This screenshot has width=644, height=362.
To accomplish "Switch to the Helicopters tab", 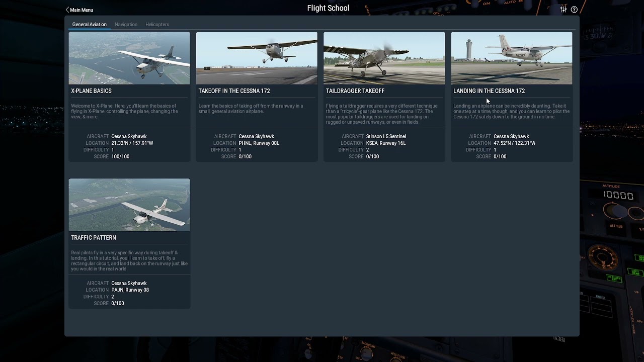I will 157,24.
